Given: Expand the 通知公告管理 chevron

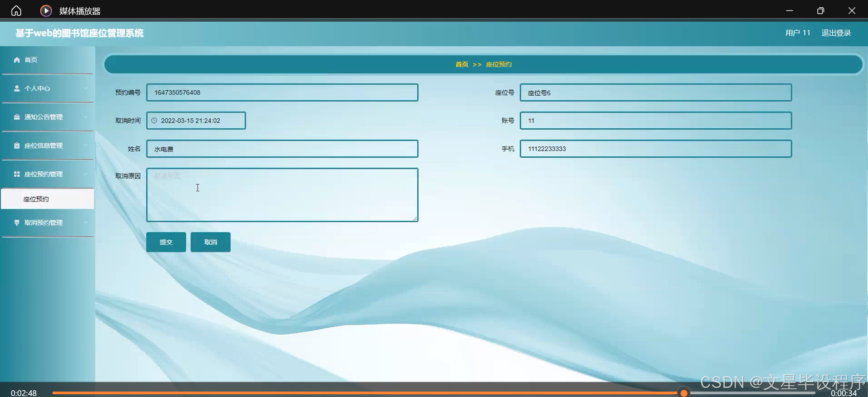Looking at the screenshot, I should 86,117.
